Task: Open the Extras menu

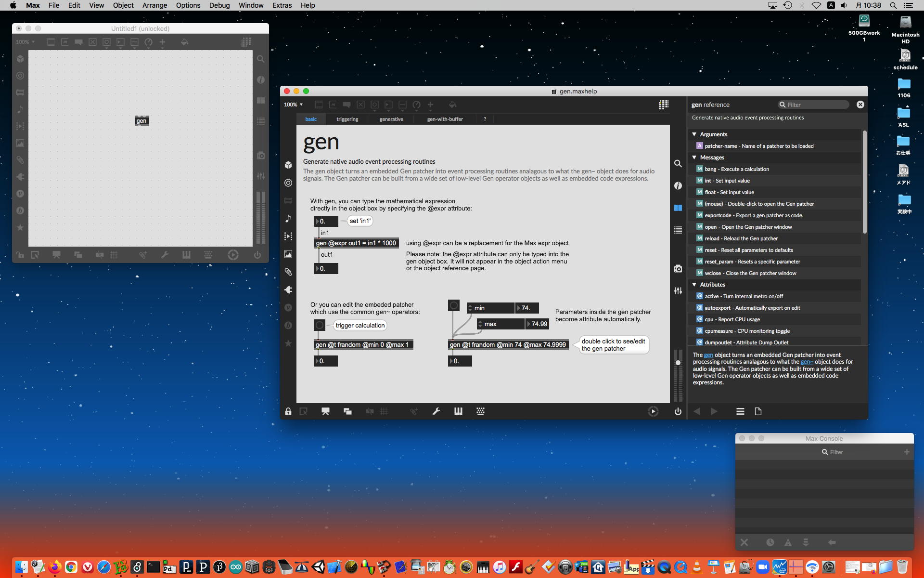Action: (x=282, y=5)
